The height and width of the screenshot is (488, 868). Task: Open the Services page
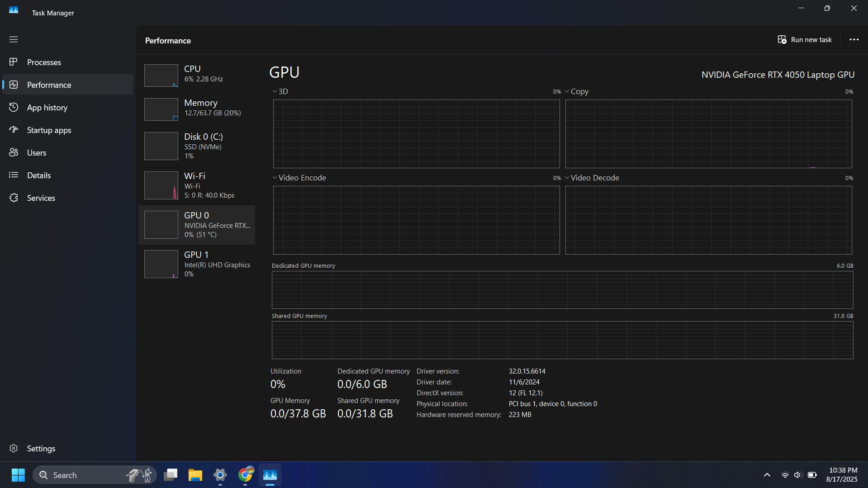[68, 198]
